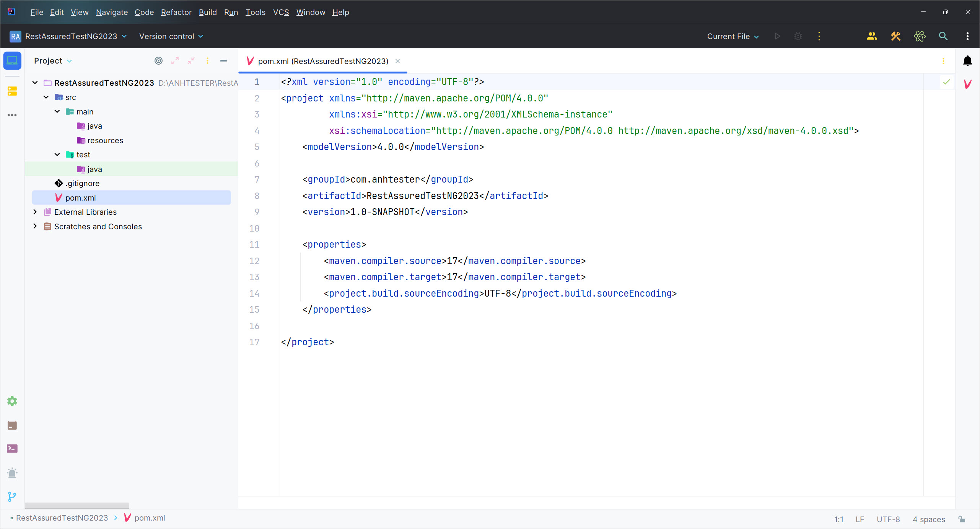Click pom.xml breadcrumb in status bar
The height and width of the screenshot is (529, 980).
coord(145,518)
